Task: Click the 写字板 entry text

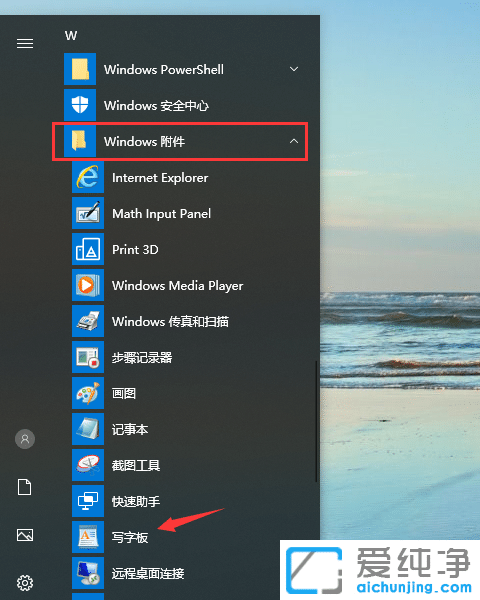Action: pyautogui.click(x=130, y=537)
